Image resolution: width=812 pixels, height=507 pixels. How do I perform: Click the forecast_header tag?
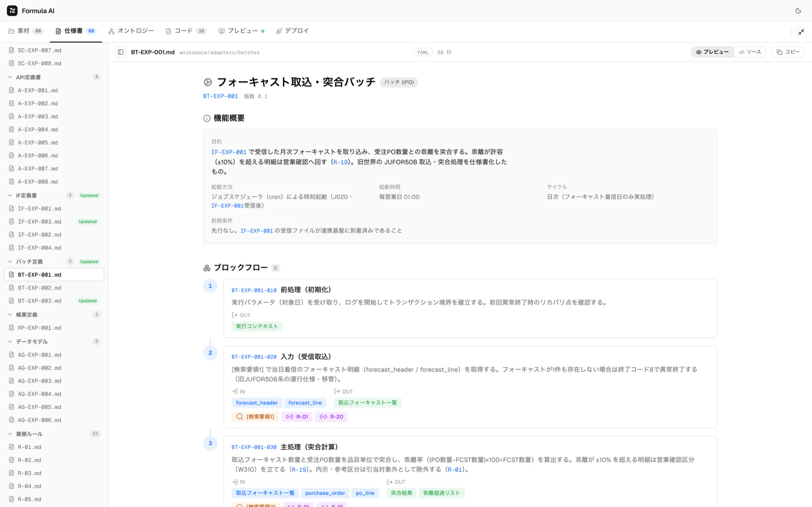pyautogui.click(x=256, y=403)
